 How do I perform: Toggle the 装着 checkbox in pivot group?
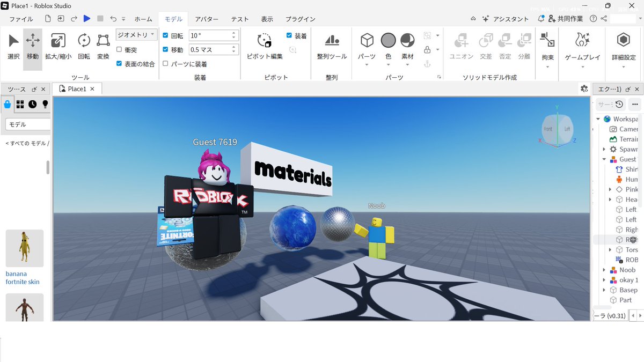[x=289, y=35]
